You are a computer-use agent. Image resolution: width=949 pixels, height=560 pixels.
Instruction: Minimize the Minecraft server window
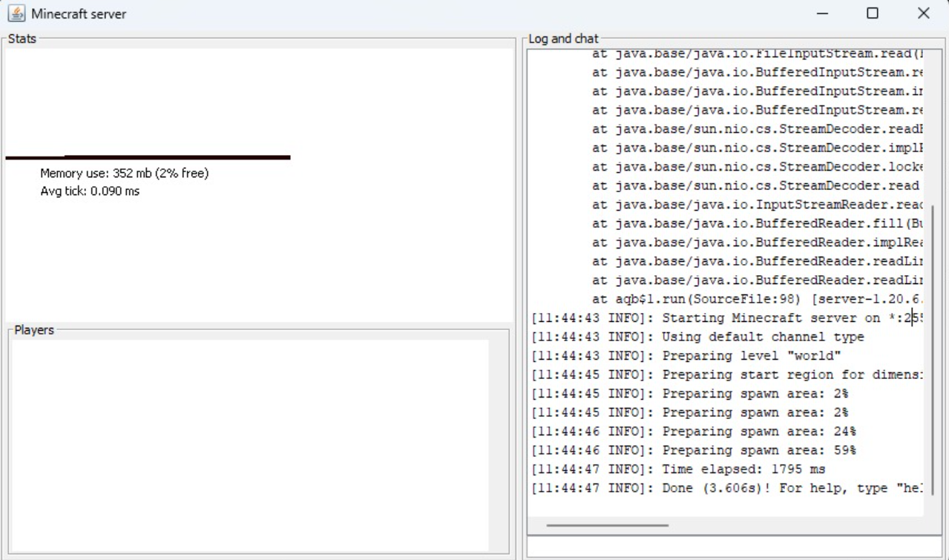tap(821, 13)
